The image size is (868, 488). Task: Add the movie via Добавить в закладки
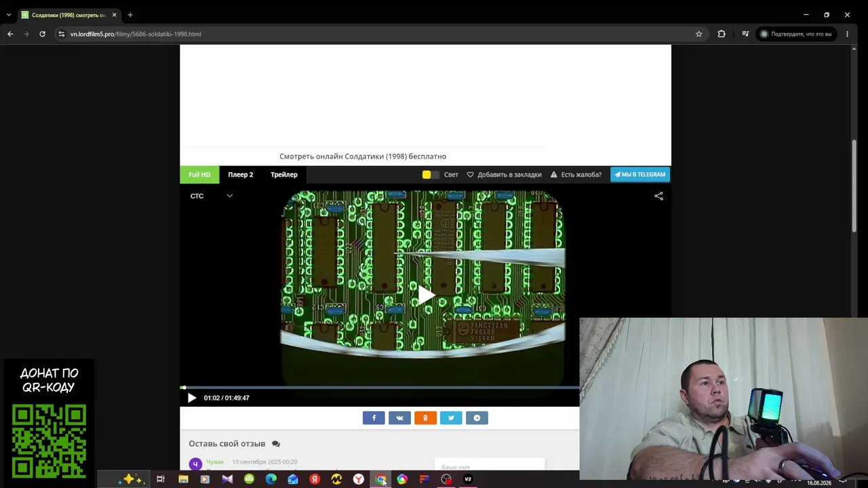click(504, 174)
